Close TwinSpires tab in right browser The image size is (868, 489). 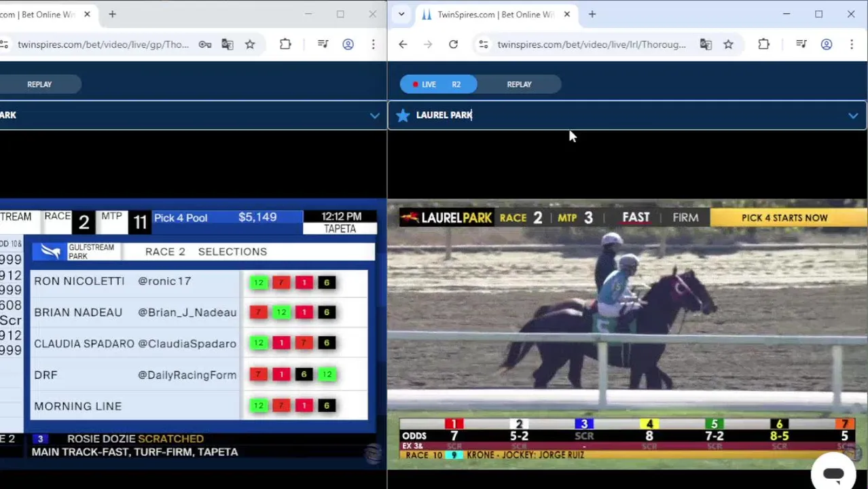coord(567,14)
